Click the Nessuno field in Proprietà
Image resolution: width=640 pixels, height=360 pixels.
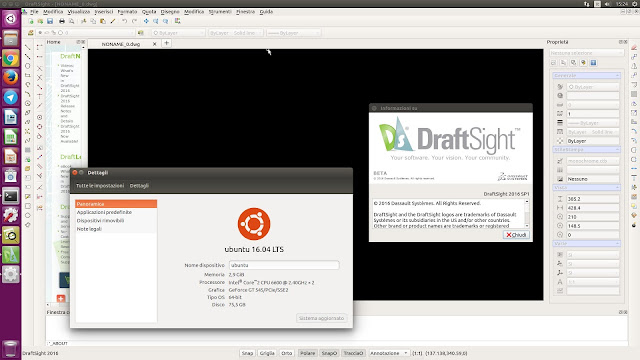pyautogui.click(x=593, y=179)
